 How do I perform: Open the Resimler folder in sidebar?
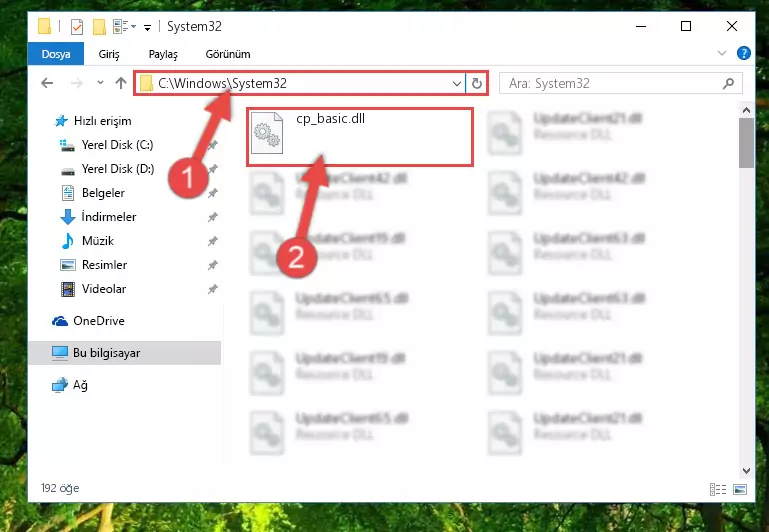(104, 265)
